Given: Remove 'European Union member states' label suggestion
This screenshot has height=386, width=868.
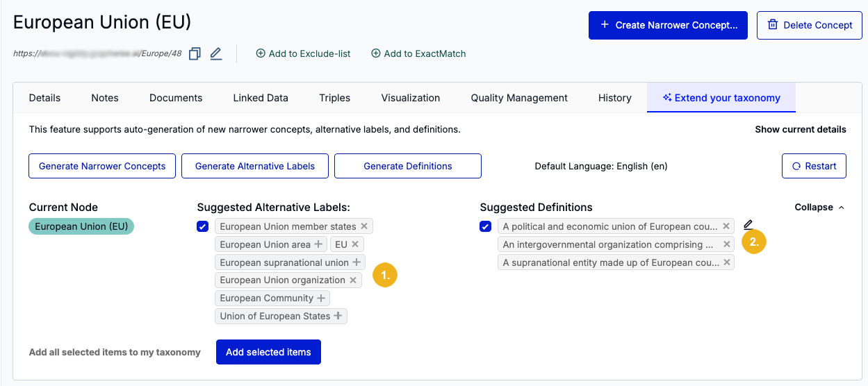Looking at the screenshot, I should [x=364, y=226].
